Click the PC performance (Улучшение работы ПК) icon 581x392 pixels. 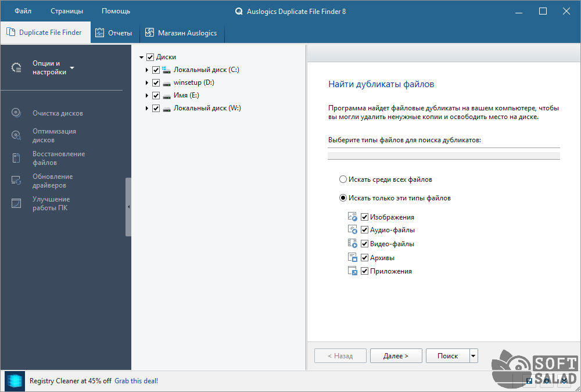coord(16,203)
